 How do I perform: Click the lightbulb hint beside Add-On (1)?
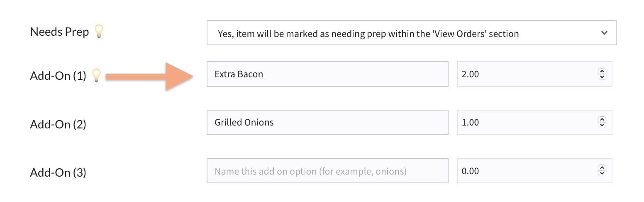pos(96,75)
